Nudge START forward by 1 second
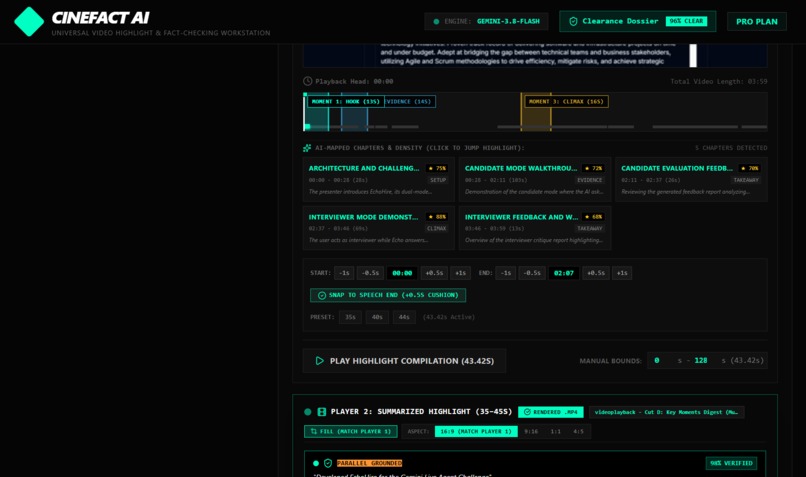The image size is (806, 477). click(x=461, y=273)
